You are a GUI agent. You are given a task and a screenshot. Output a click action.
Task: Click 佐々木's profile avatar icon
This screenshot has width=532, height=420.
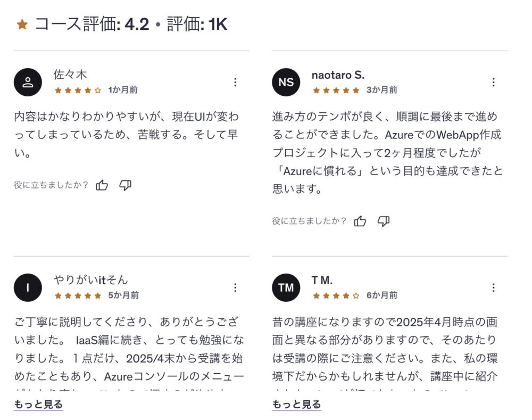coord(28,82)
